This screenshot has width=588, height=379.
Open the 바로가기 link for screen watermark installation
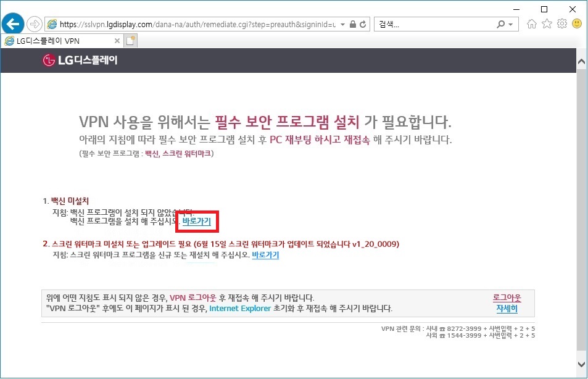point(265,255)
